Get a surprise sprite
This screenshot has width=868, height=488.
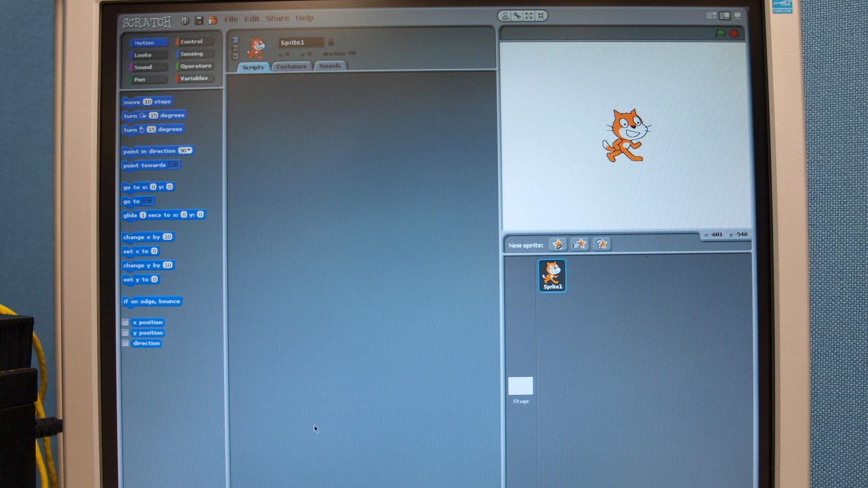(x=602, y=245)
